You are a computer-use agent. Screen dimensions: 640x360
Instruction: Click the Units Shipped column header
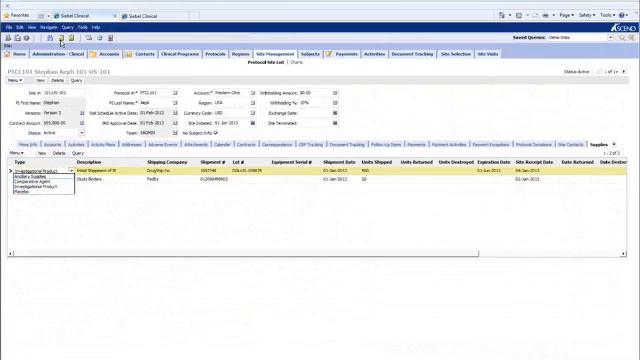pos(377,162)
